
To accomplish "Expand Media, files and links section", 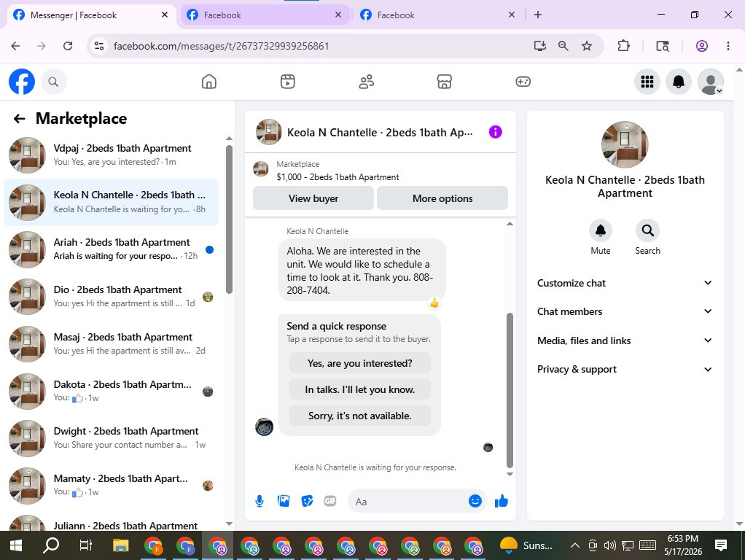I will pos(624,341).
